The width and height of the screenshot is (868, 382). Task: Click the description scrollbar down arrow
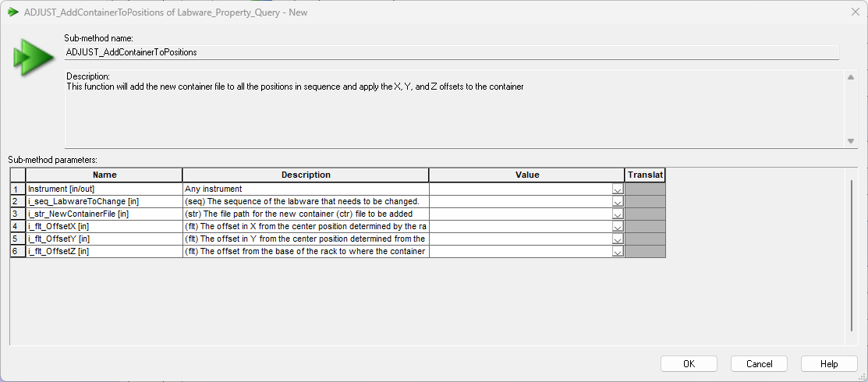[x=851, y=141]
